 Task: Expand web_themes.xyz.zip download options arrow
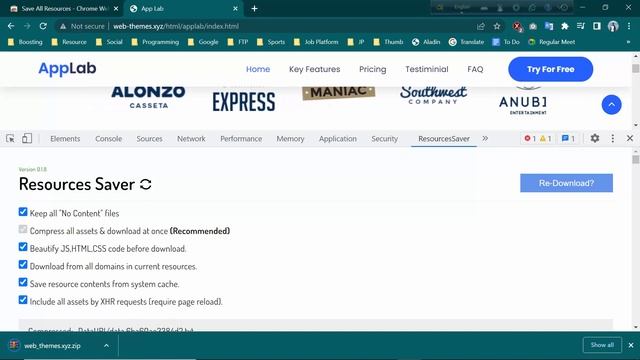tap(106, 346)
